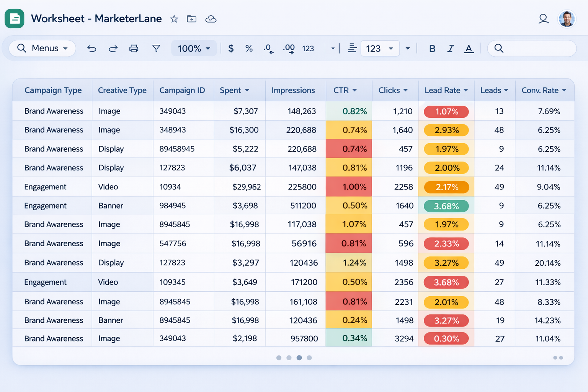Click the search field in the toolbar

click(x=531, y=48)
